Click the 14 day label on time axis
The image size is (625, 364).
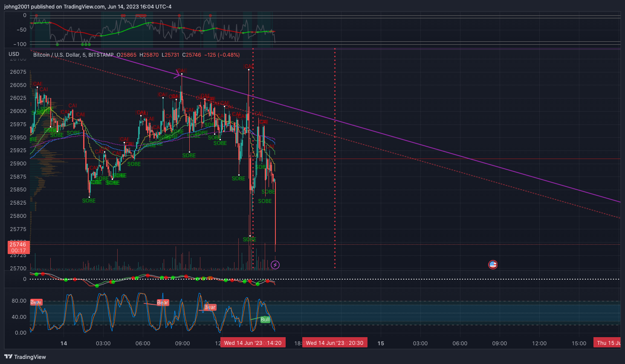point(64,343)
